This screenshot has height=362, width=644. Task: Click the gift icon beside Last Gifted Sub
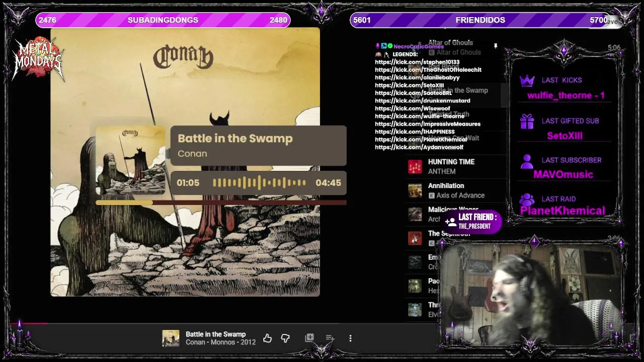click(527, 121)
